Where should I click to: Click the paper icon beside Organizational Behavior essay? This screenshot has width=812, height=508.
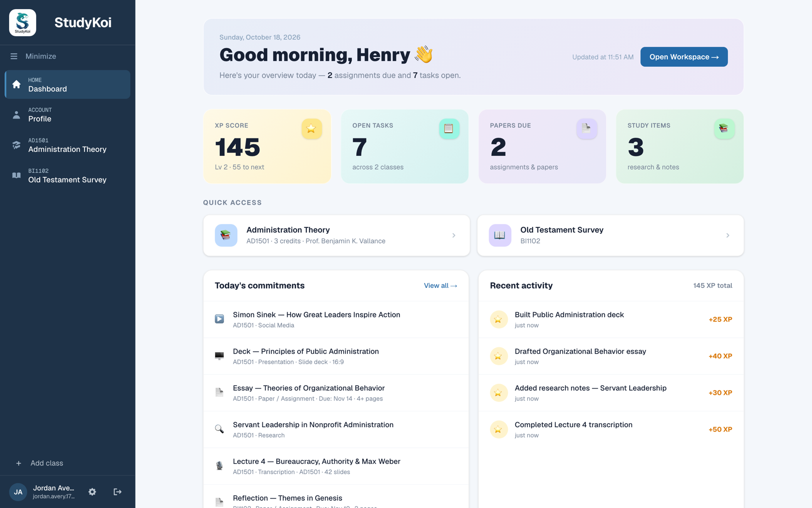pyautogui.click(x=219, y=392)
